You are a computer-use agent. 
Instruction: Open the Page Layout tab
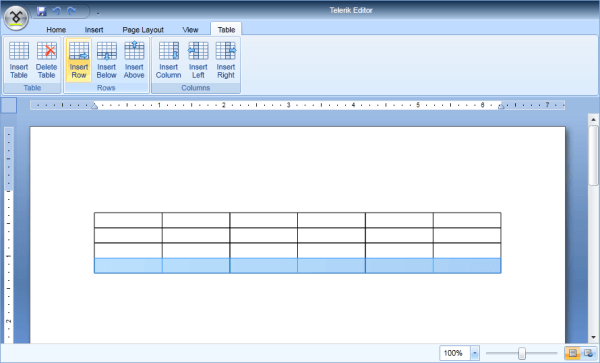pyautogui.click(x=143, y=29)
